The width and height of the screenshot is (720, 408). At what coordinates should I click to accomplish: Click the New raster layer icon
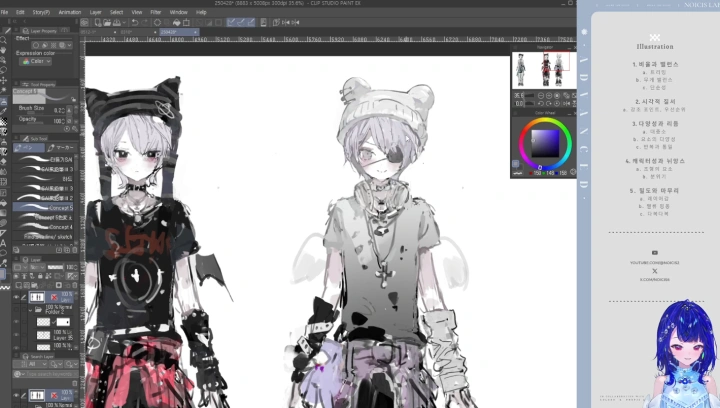(x=19, y=285)
